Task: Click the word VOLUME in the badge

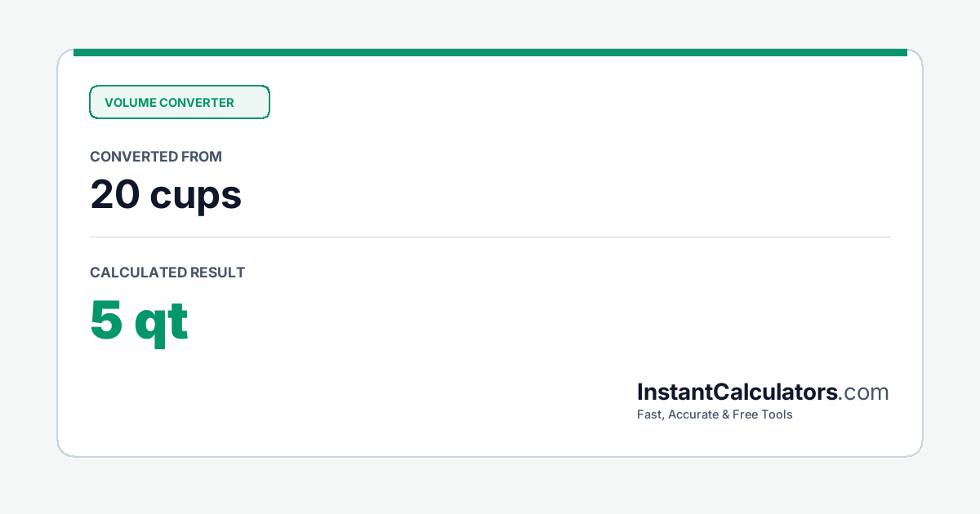Action: (130, 103)
